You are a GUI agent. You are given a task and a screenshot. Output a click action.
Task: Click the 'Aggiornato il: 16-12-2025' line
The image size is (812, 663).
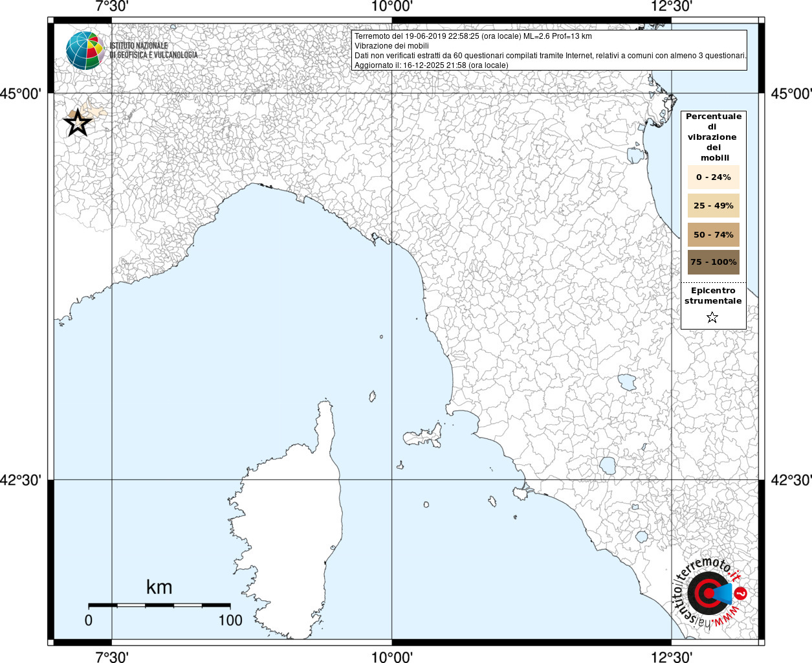point(432,65)
